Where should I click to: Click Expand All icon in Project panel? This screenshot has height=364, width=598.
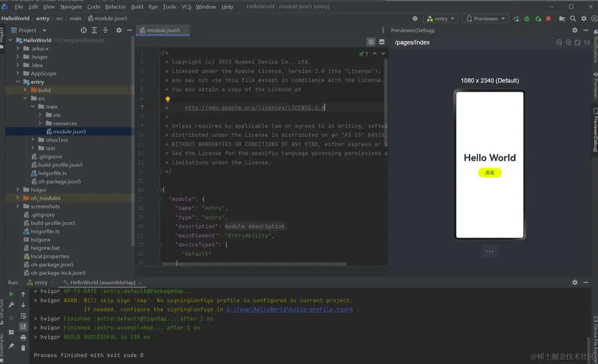[94, 30]
